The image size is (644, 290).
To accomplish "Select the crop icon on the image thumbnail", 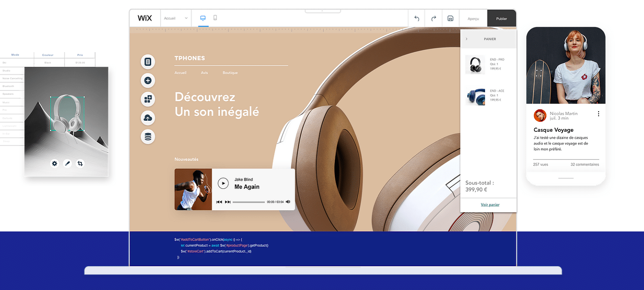I will point(80,163).
